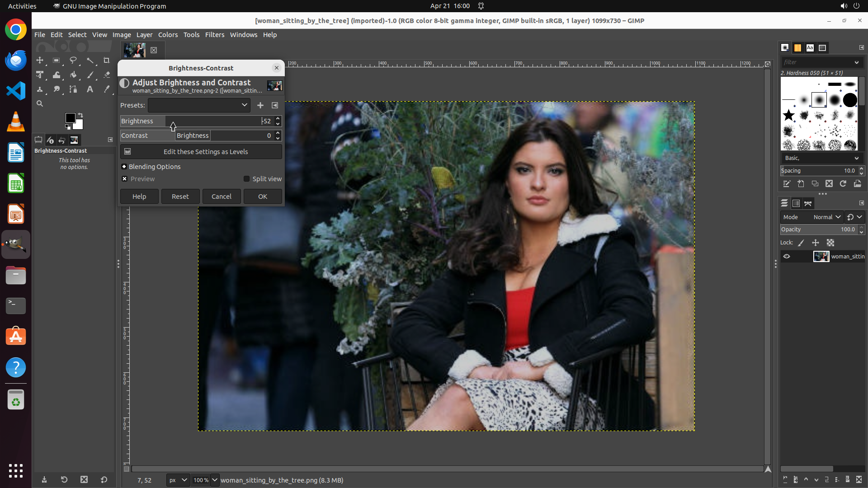Enable the Split view checkbox
868x488 pixels.
pyautogui.click(x=246, y=179)
